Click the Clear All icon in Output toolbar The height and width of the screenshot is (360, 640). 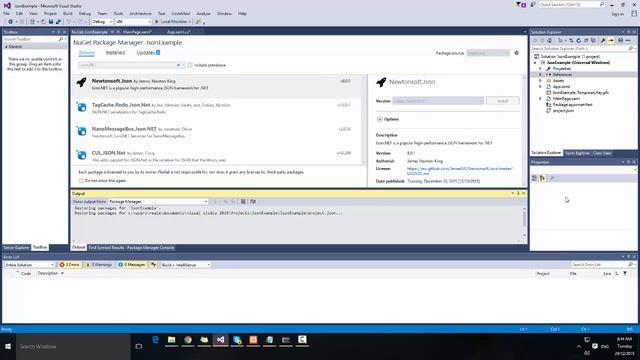tap(243, 201)
